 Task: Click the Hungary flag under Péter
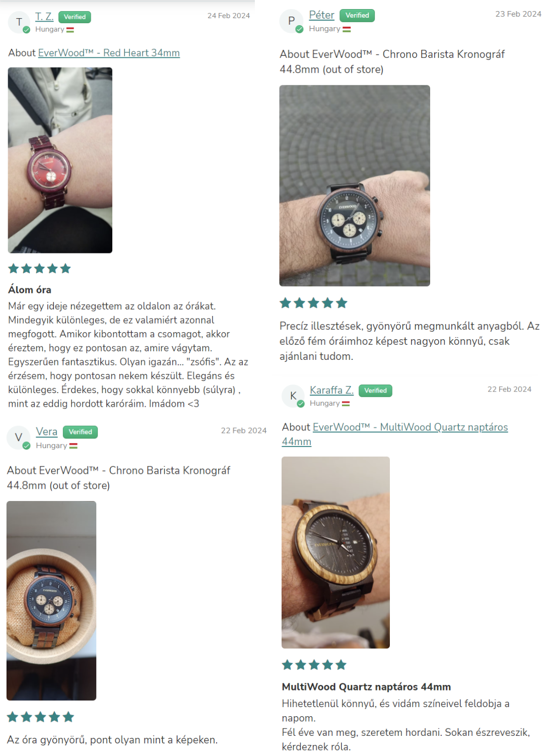coord(347,29)
